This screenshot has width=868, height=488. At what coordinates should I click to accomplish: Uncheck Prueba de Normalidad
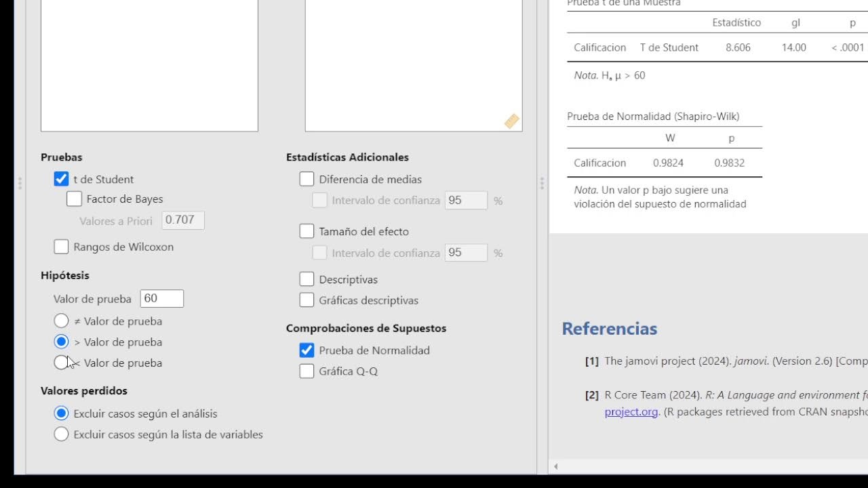(x=307, y=350)
